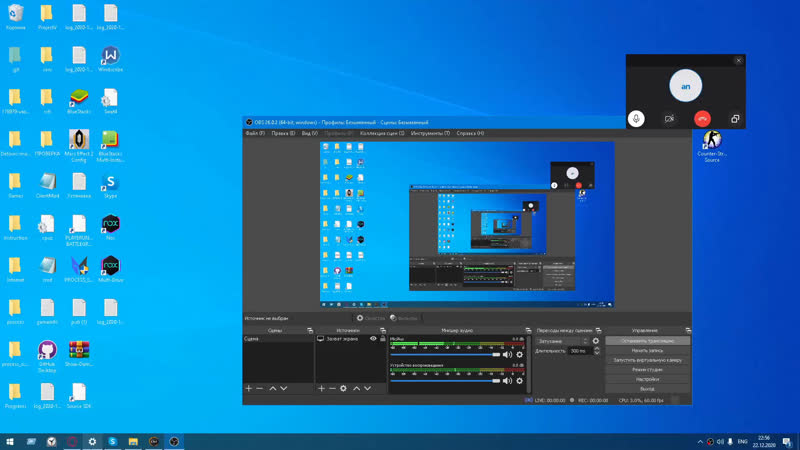Click the OBS icon in the taskbar
800x450 pixels.
[x=174, y=441]
